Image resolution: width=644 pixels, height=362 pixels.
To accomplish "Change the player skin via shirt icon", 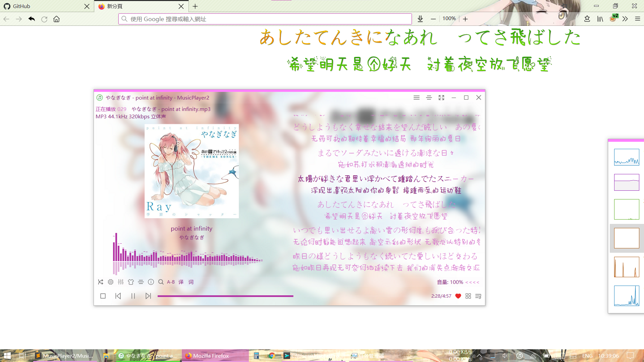I will 131,282.
